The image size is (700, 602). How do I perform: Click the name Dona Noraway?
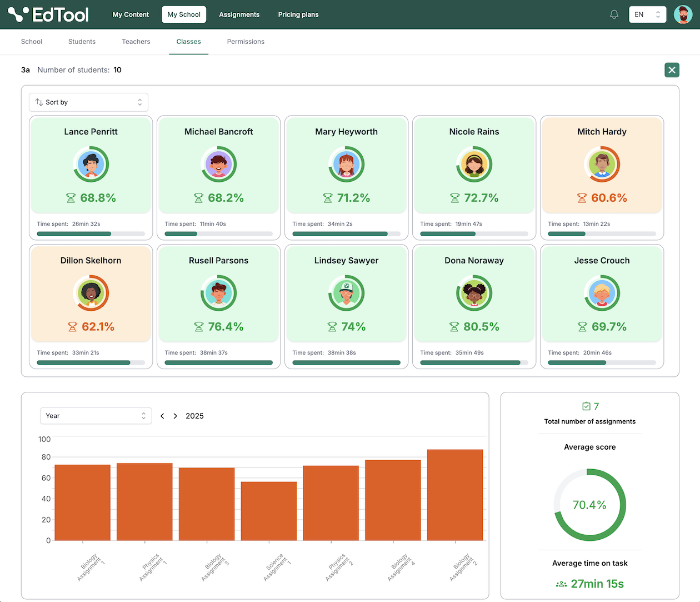point(474,261)
